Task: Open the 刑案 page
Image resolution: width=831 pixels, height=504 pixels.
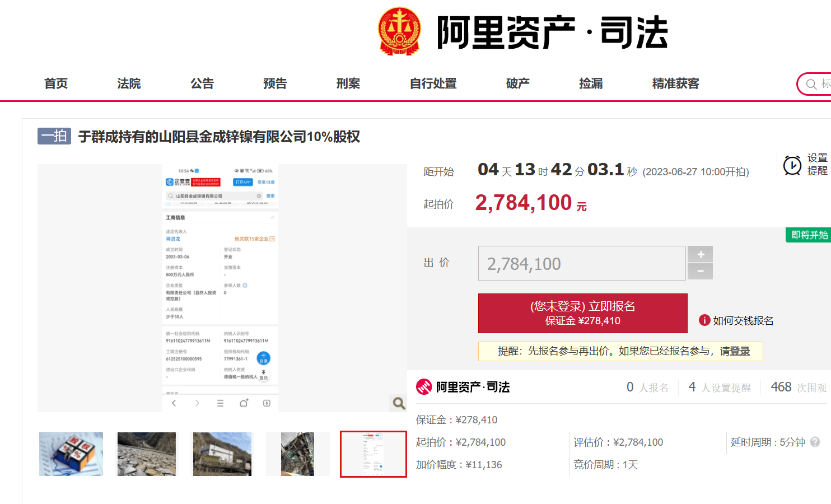Action: (348, 83)
